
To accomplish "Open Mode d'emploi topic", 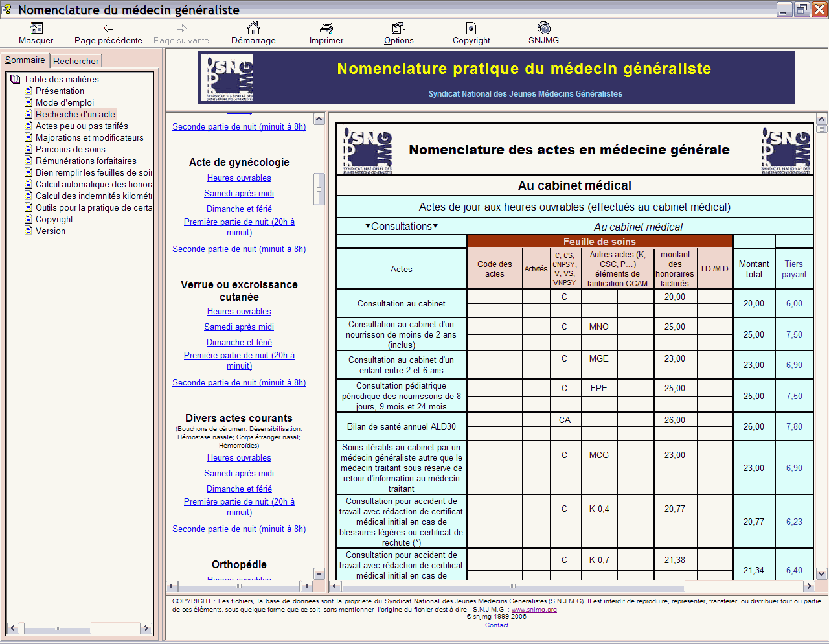I will 65,102.
